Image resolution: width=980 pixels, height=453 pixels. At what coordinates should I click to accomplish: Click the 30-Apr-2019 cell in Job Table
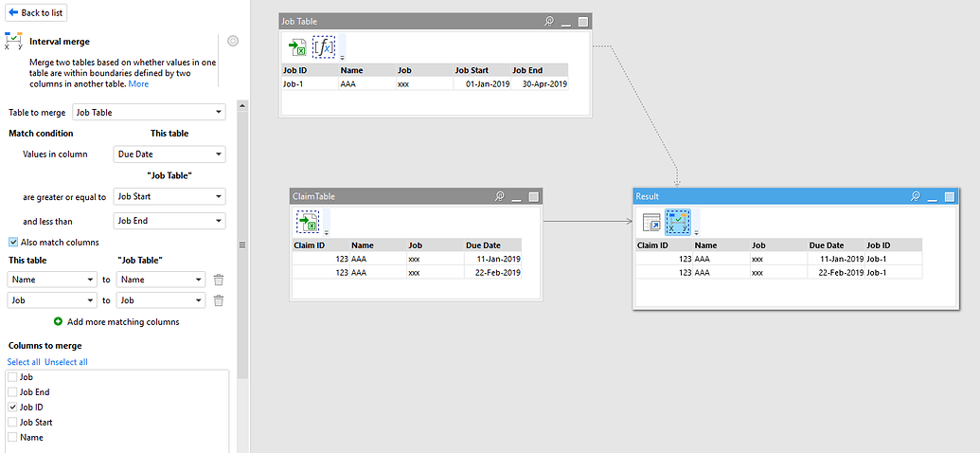click(540, 83)
